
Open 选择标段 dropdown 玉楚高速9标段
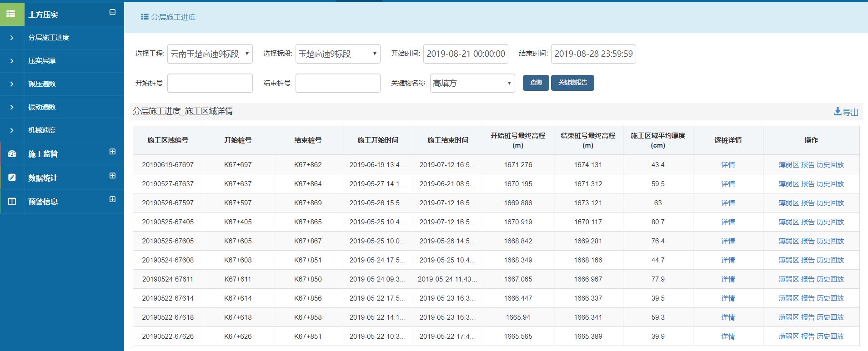click(x=338, y=54)
